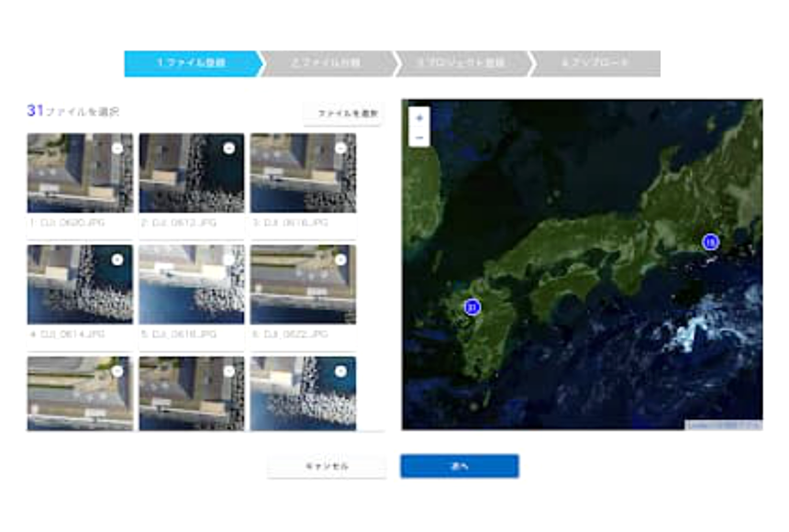
Task: Jump to step 3 プロジェクト登録
Action: pos(461,63)
